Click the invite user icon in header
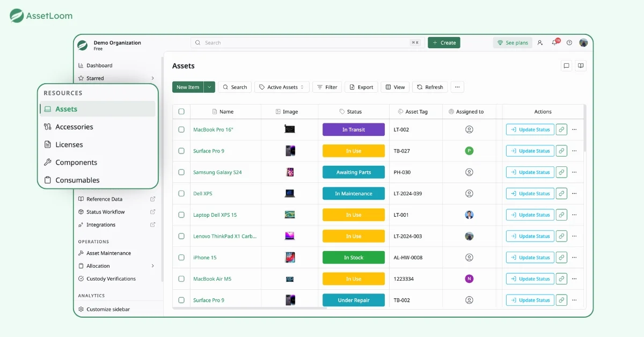The width and height of the screenshot is (644, 337). (x=540, y=42)
